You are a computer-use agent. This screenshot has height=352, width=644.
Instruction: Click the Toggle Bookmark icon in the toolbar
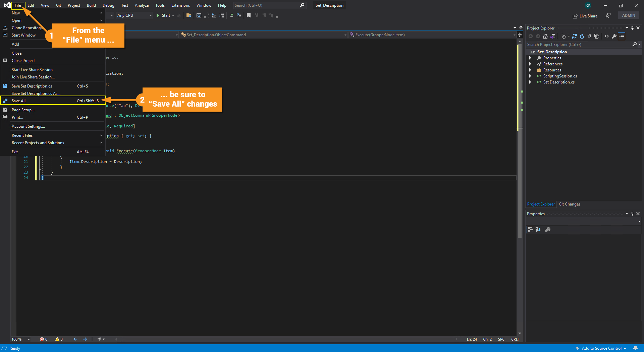coord(249,15)
